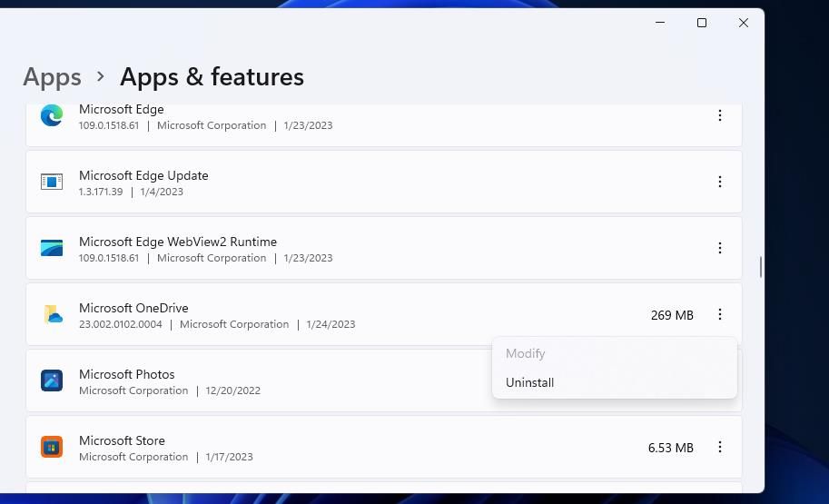The image size is (829, 504).
Task: Select Modify in the context menu
Action: pos(525,353)
